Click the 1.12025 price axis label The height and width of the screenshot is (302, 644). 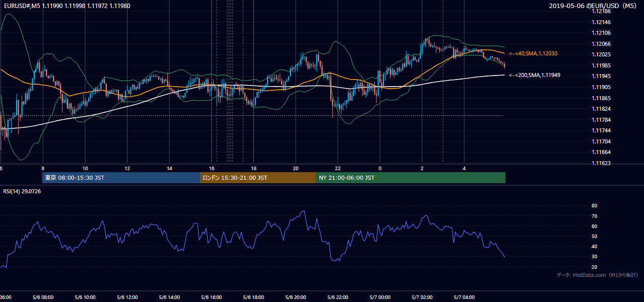[x=601, y=55]
